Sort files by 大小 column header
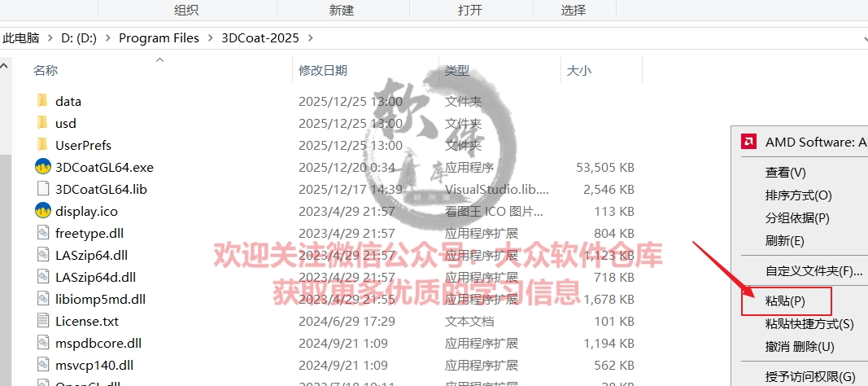This screenshot has width=868, height=386. [578, 70]
